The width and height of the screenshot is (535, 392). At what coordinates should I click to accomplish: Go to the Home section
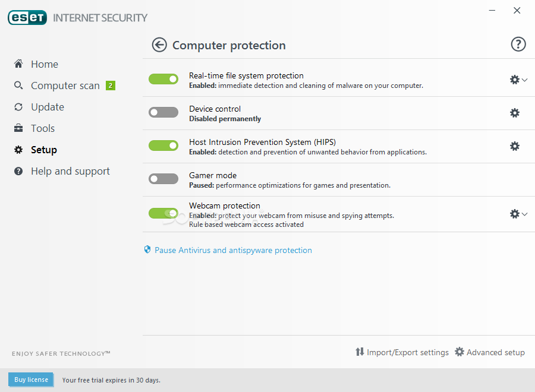(45, 64)
